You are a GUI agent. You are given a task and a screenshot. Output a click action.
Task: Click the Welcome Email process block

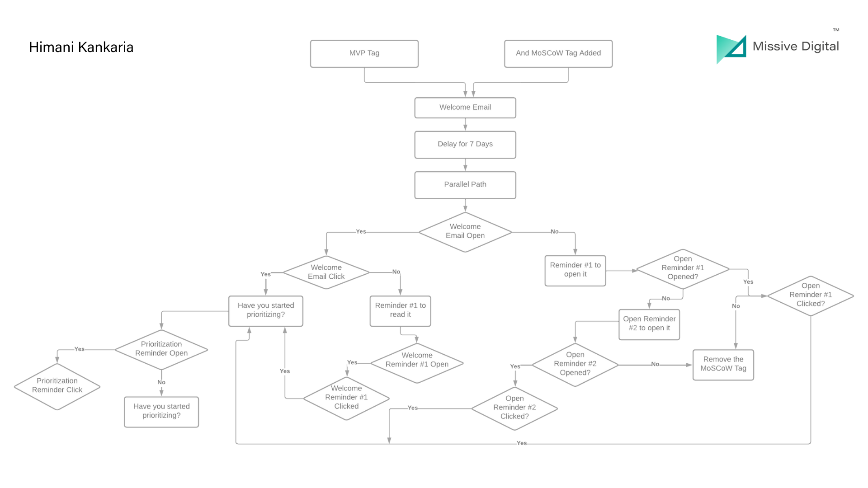tap(465, 107)
